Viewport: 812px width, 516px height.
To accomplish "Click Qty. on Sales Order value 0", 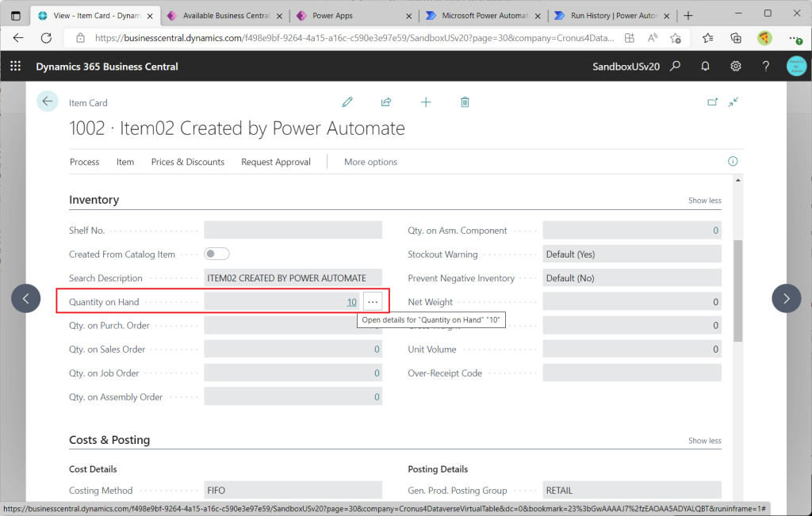I will [x=377, y=350].
